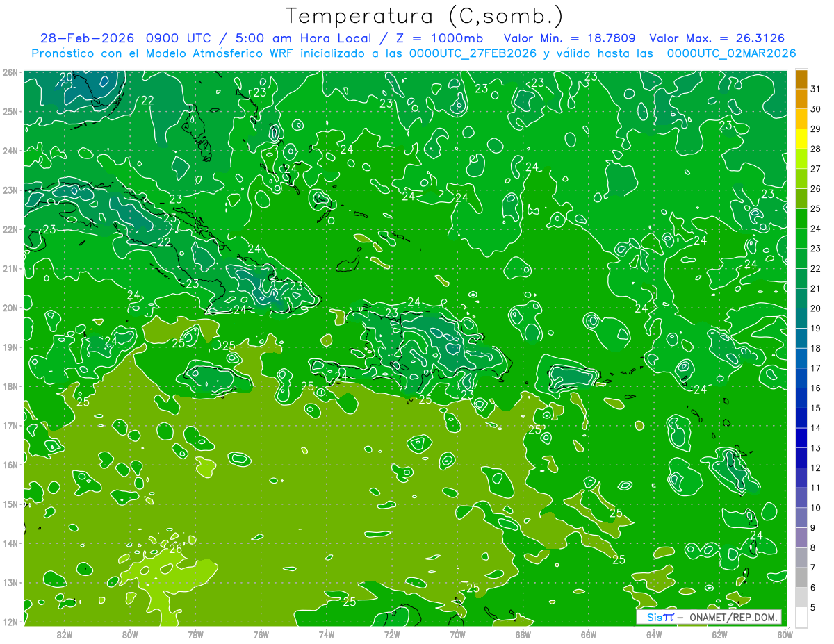The height and width of the screenshot is (644, 834).
Task: Click the "72W" longitude axis label
Action: coord(392,634)
